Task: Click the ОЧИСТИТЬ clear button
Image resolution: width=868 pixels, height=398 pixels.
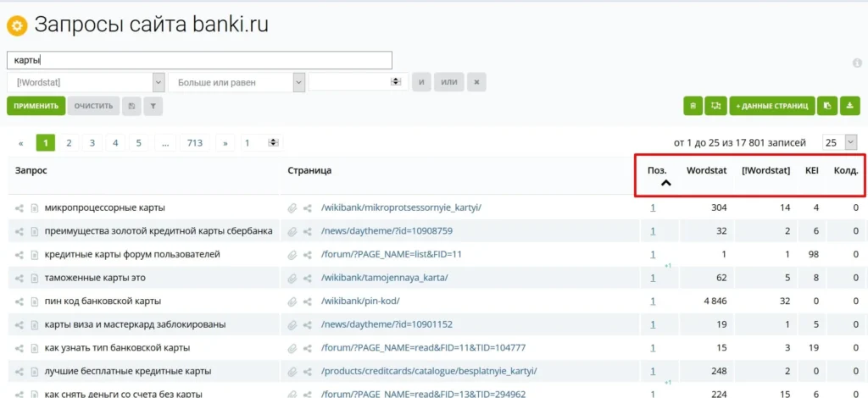Action: pos(93,106)
